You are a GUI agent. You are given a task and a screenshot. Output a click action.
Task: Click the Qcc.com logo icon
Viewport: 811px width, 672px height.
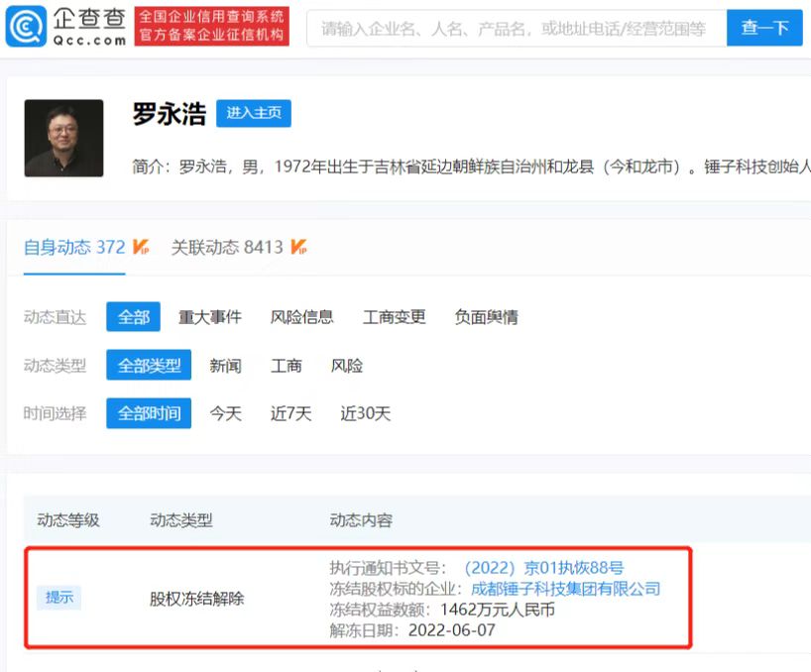coord(26,27)
